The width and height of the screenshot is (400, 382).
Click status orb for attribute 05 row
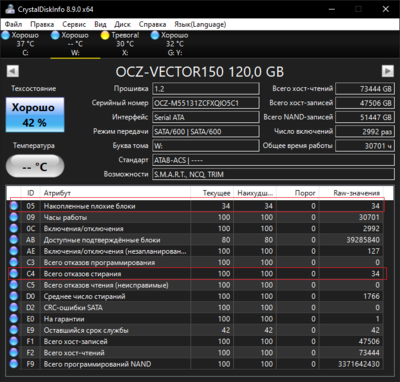tap(14, 206)
